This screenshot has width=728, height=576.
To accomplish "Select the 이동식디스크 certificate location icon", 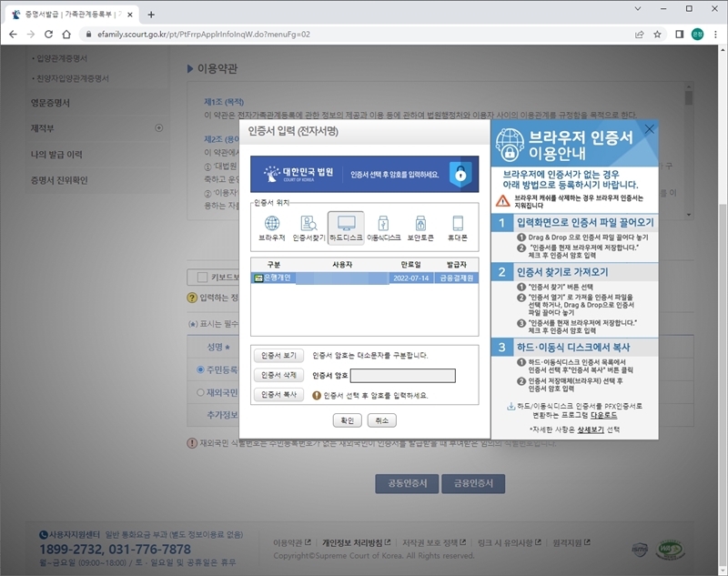I will tap(383, 227).
